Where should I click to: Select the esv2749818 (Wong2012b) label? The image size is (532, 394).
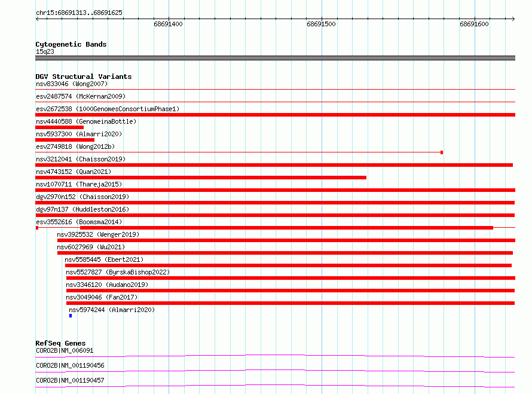pos(75,146)
